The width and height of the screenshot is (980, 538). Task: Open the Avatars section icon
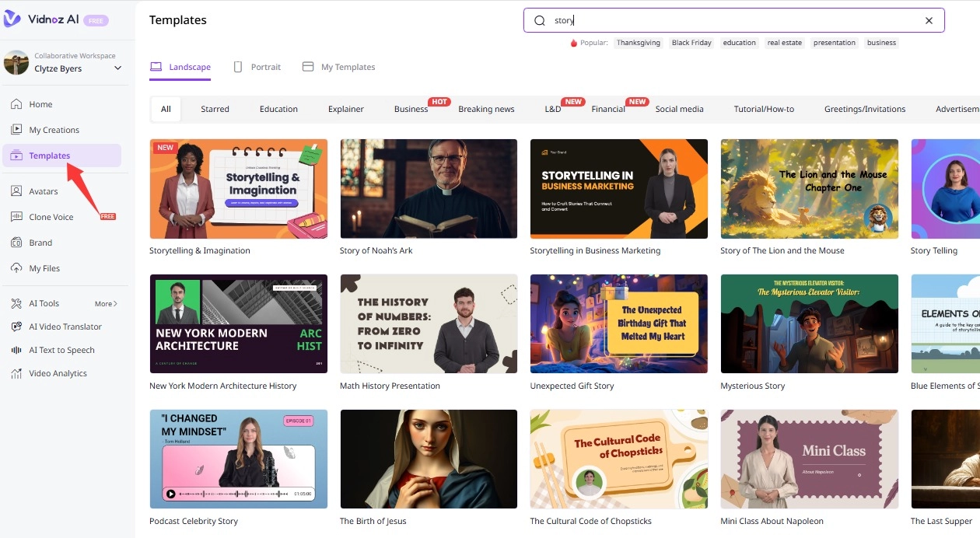click(16, 191)
